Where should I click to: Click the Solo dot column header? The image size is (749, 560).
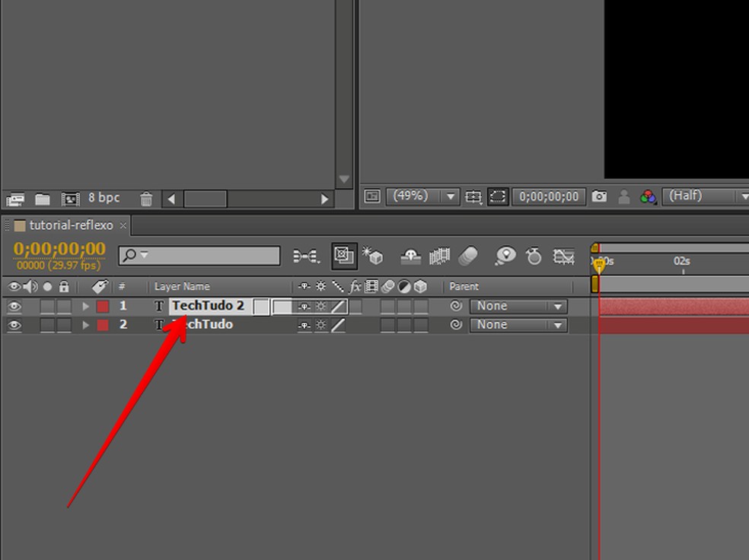pyautogui.click(x=47, y=286)
